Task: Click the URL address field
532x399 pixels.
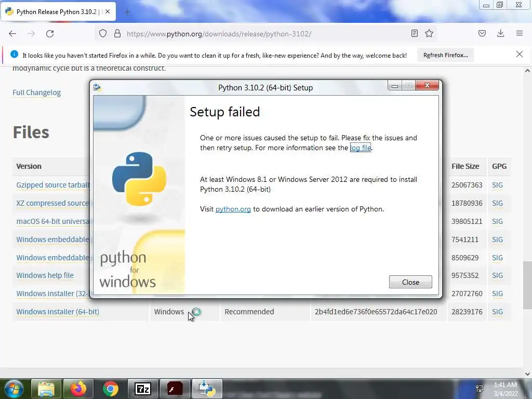Action: point(264,34)
